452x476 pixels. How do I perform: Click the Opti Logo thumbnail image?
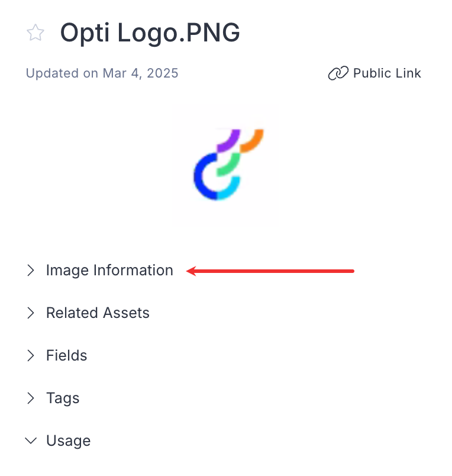click(x=225, y=165)
